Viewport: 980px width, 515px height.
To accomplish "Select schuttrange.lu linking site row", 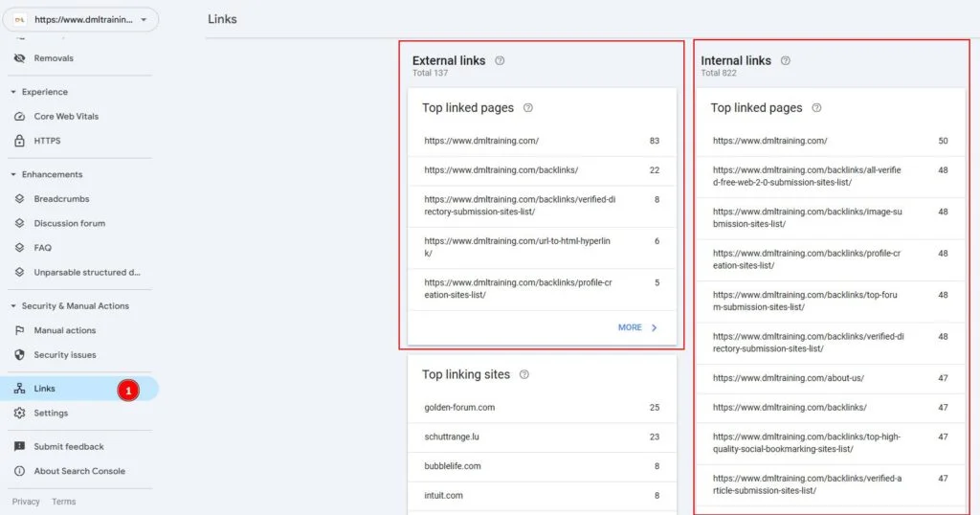I will coord(542,437).
